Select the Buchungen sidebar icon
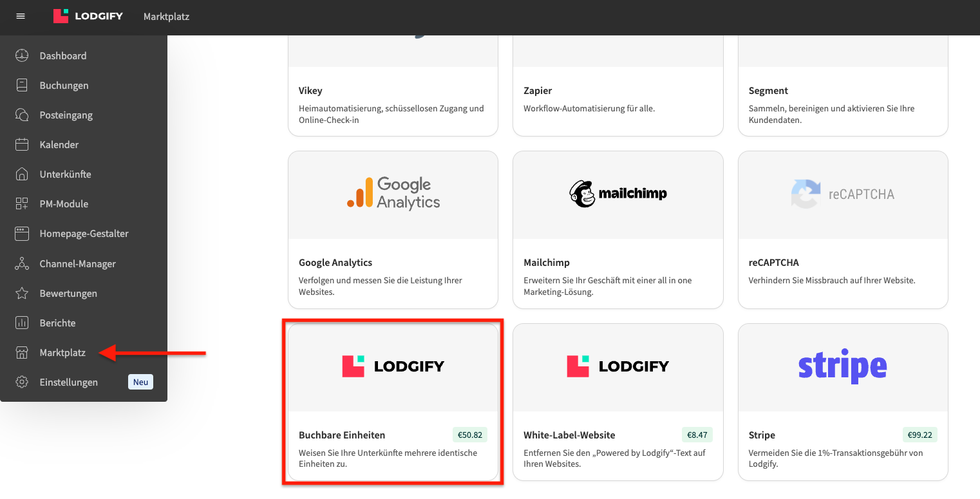This screenshot has width=980, height=499. click(x=22, y=85)
